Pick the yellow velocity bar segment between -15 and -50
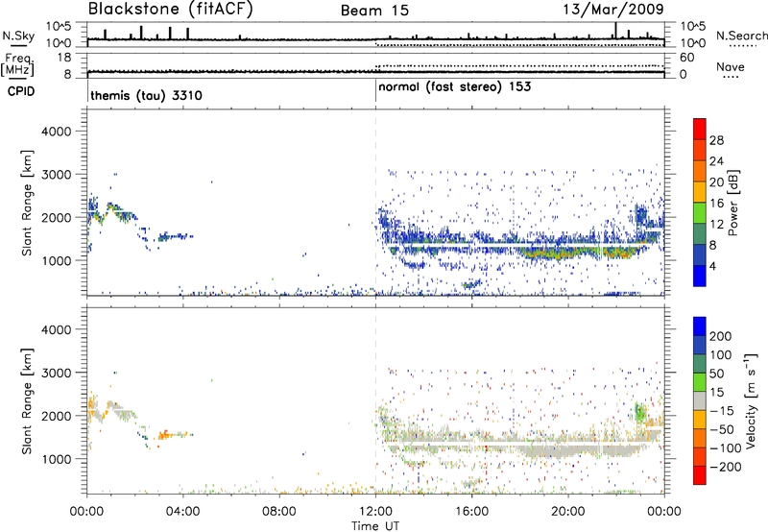The height and width of the screenshot is (532, 768). 700,420
